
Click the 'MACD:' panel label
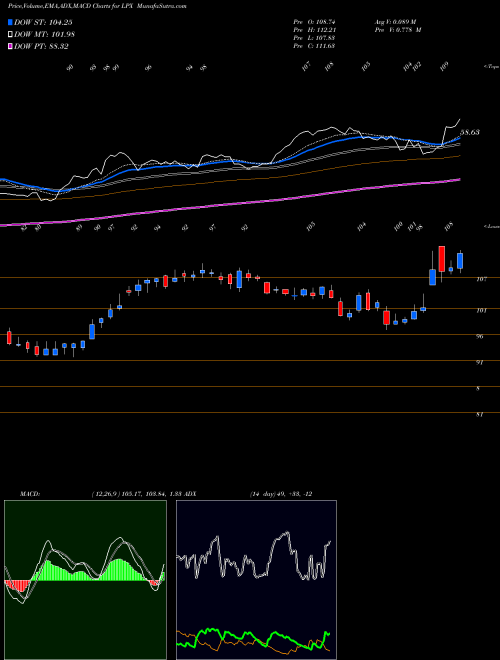[30, 494]
